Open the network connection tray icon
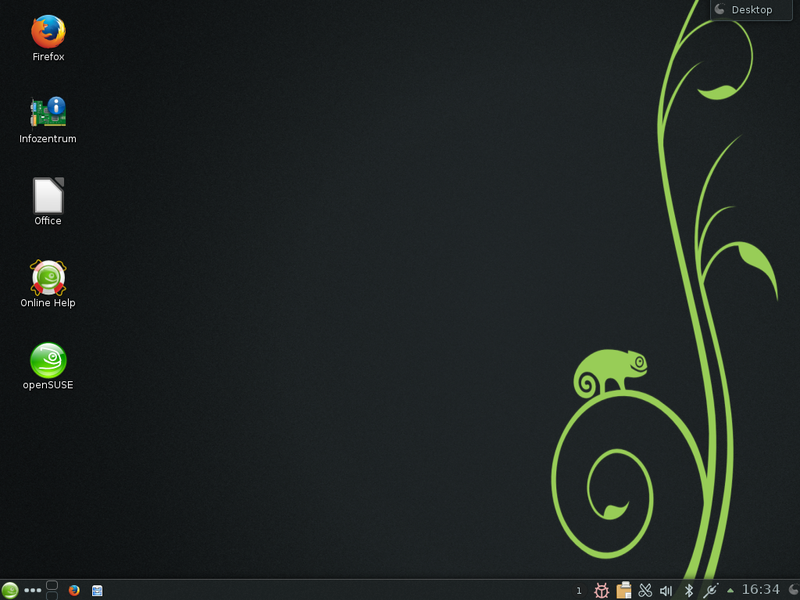Viewport: 800px width, 600px height. (x=710, y=590)
